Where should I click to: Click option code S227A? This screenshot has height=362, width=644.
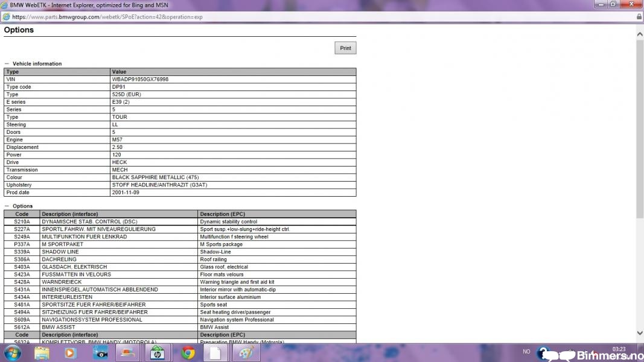click(x=22, y=229)
